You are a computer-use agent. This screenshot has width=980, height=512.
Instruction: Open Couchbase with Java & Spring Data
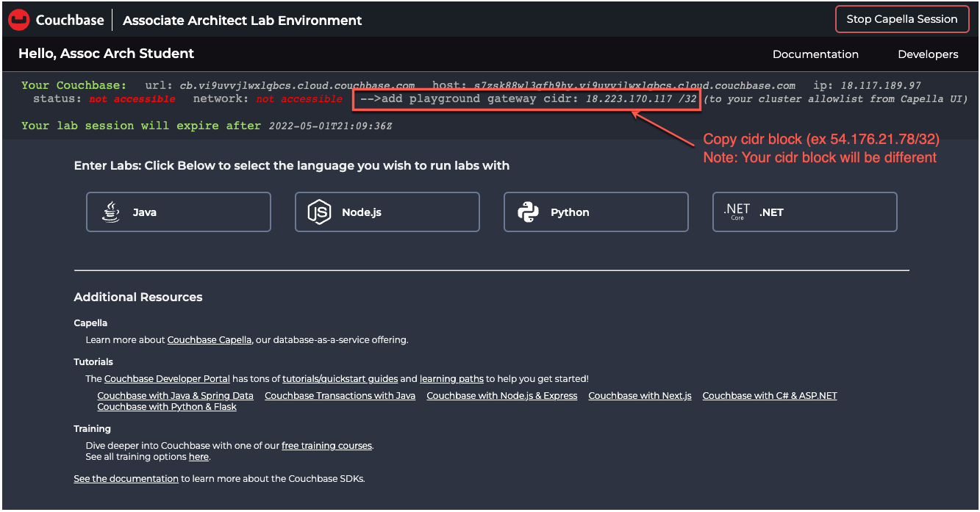175,395
